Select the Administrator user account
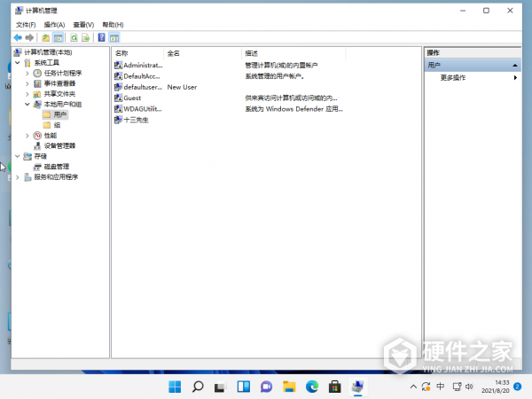Image resolution: width=532 pixels, height=399 pixels. [x=138, y=65]
